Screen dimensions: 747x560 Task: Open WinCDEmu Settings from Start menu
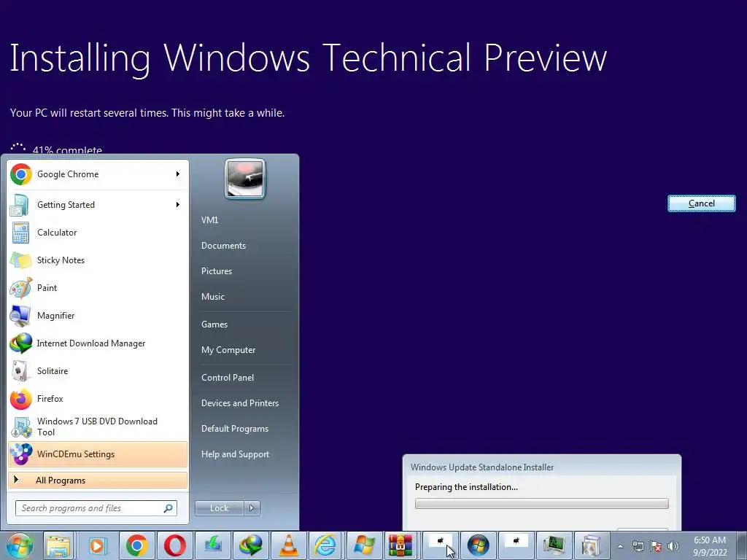98,454
